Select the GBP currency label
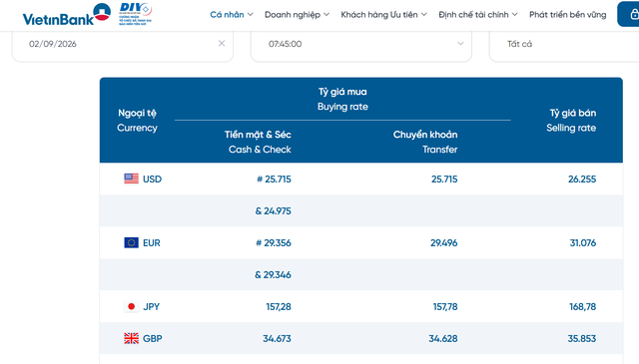Image resolution: width=639 pixels, height=364 pixels. (152, 338)
